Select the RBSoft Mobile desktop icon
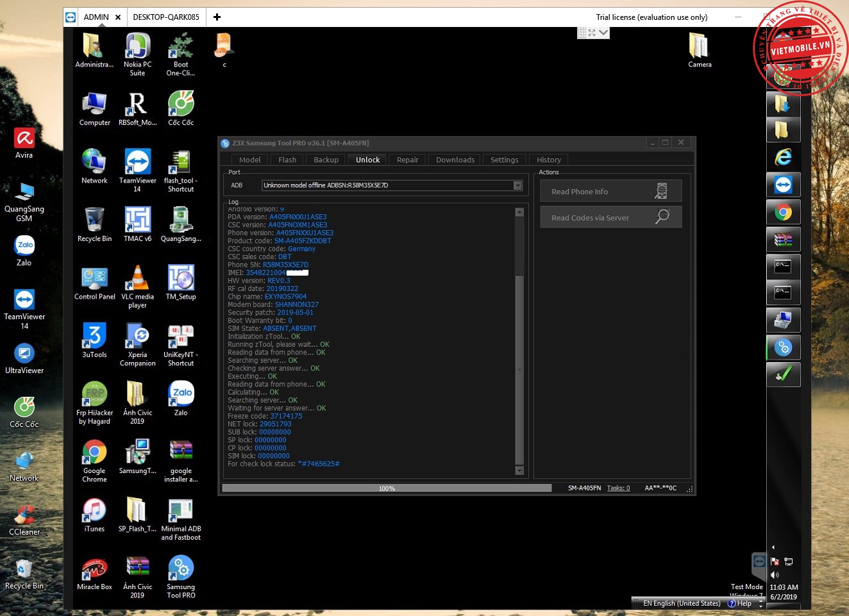 (138, 108)
